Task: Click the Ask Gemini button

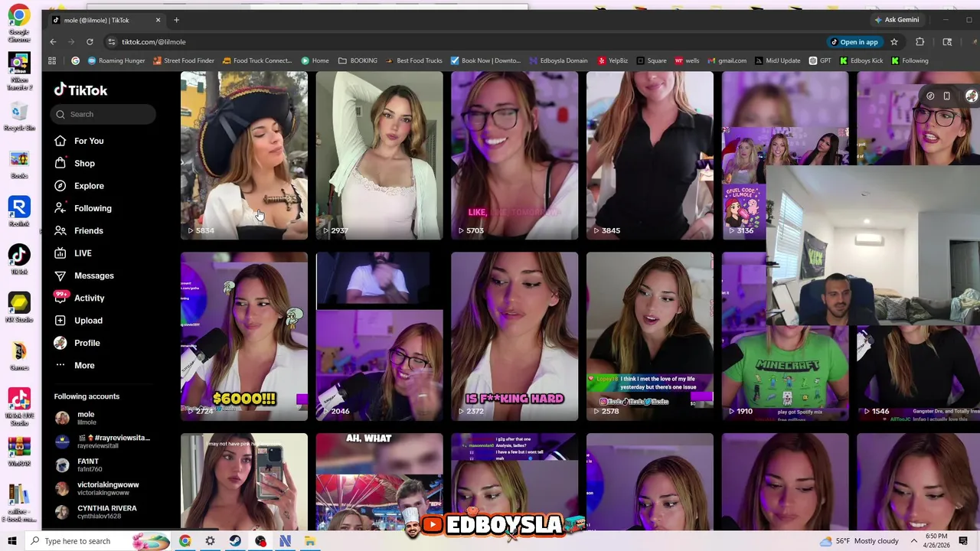Action: [897, 20]
